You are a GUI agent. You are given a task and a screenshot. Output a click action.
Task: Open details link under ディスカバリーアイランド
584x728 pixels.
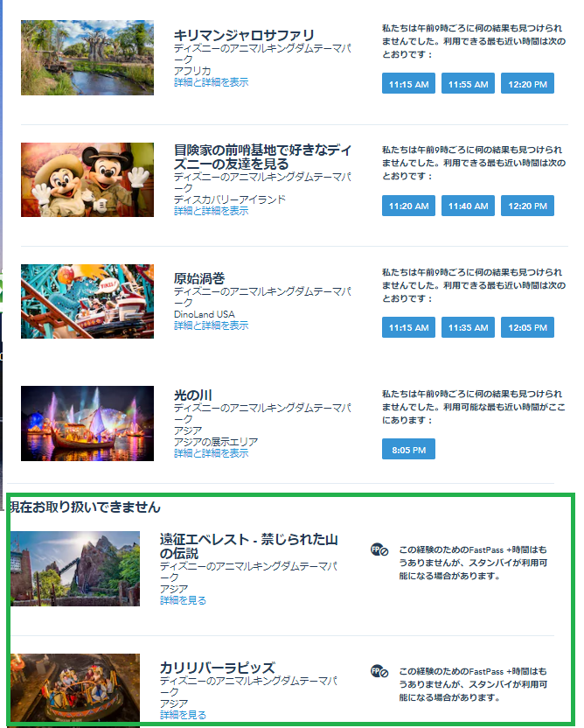pyautogui.click(x=211, y=211)
